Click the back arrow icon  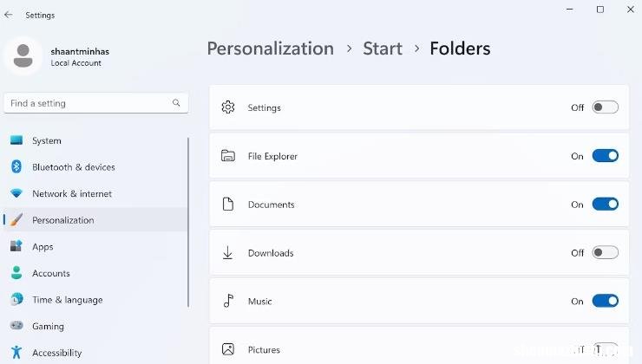(x=9, y=15)
